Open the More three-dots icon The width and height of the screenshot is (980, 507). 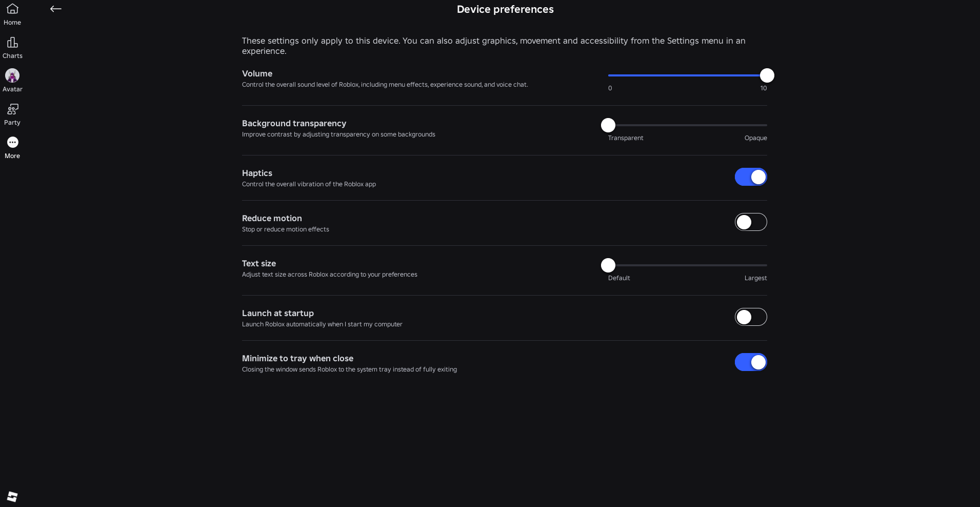[12, 142]
